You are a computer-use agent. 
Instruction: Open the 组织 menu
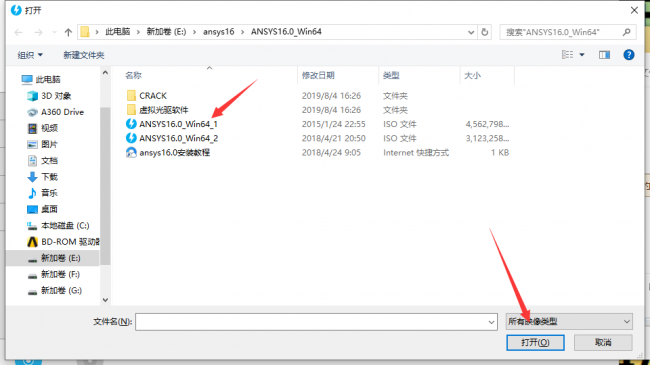point(30,55)
